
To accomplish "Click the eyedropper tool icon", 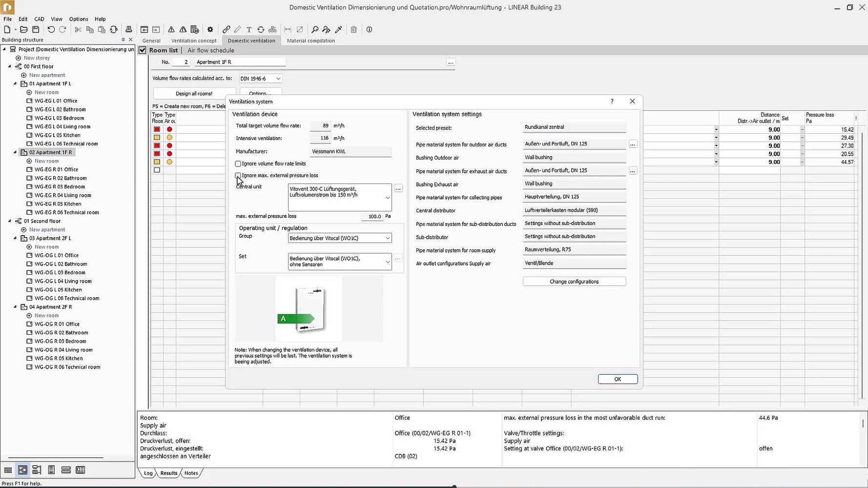I will [x=338, y=30].
